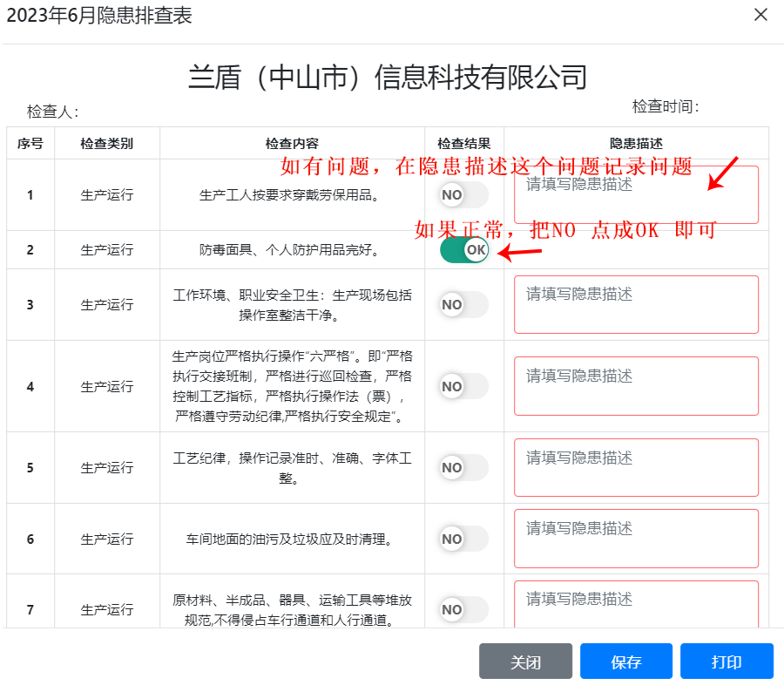Click the 关闭 button
The height and width of the screenshot is (699, 784).
[x=525, y=662]
